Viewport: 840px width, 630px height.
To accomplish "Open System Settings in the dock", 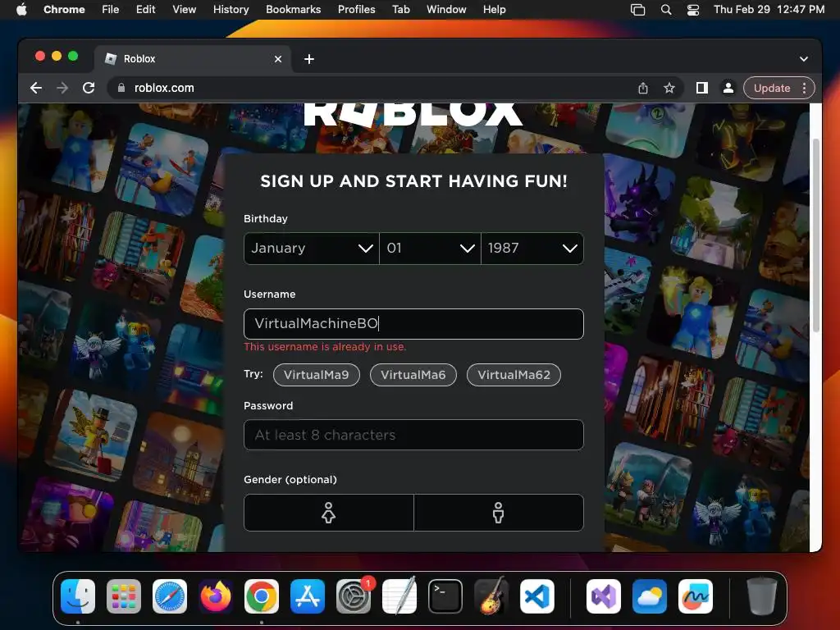I will [354, 596].
